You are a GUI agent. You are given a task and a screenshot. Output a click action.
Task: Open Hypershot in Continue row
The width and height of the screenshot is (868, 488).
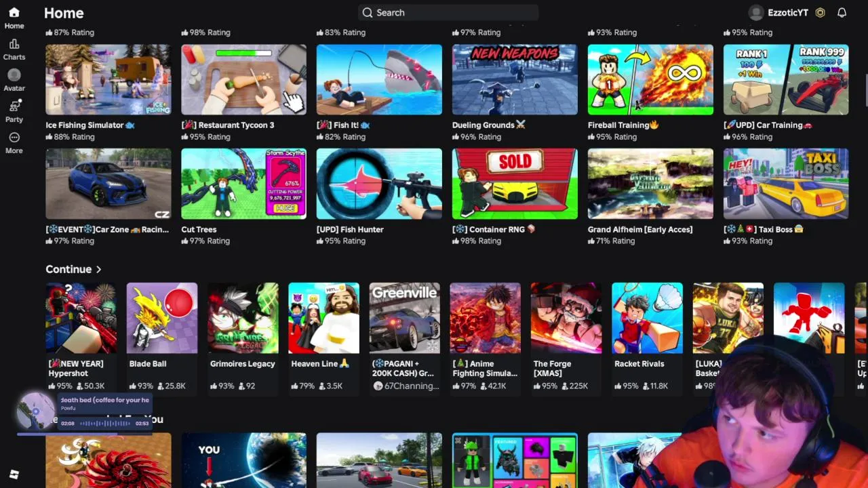[x=81, y=318]
